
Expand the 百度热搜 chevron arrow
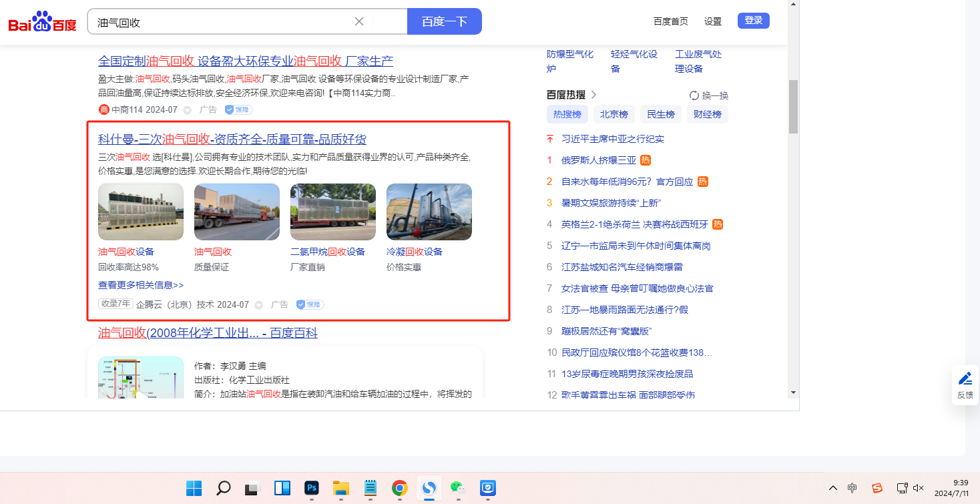tap(594, 95)
